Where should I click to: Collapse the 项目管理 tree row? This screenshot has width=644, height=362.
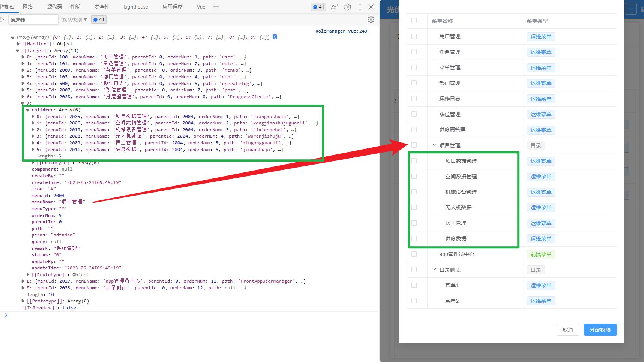pos(434,145)
